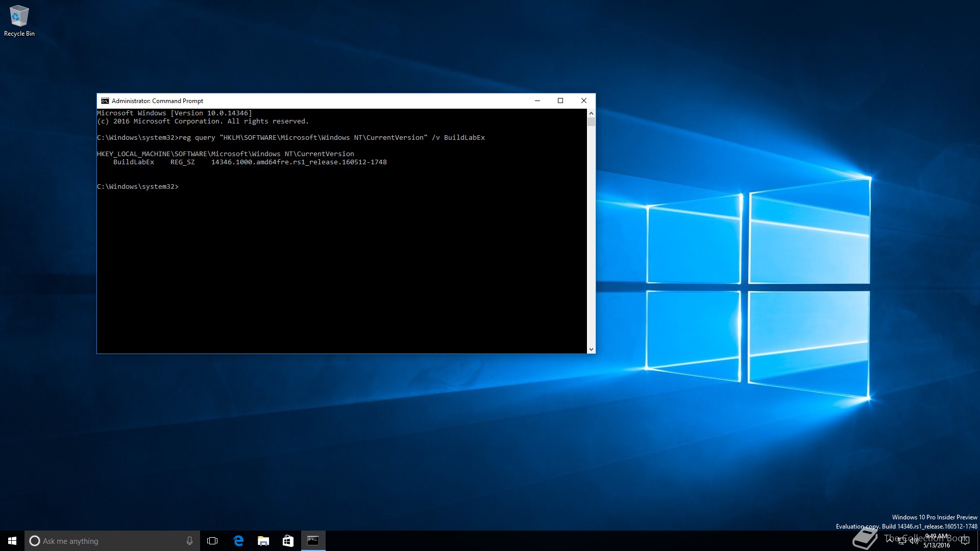Click the BuildLabEx value 14346.1000.amd64fre.rs1_release.160512-1748
The width and height of the screenshot is (980, 551).
[x=299, y=162]
